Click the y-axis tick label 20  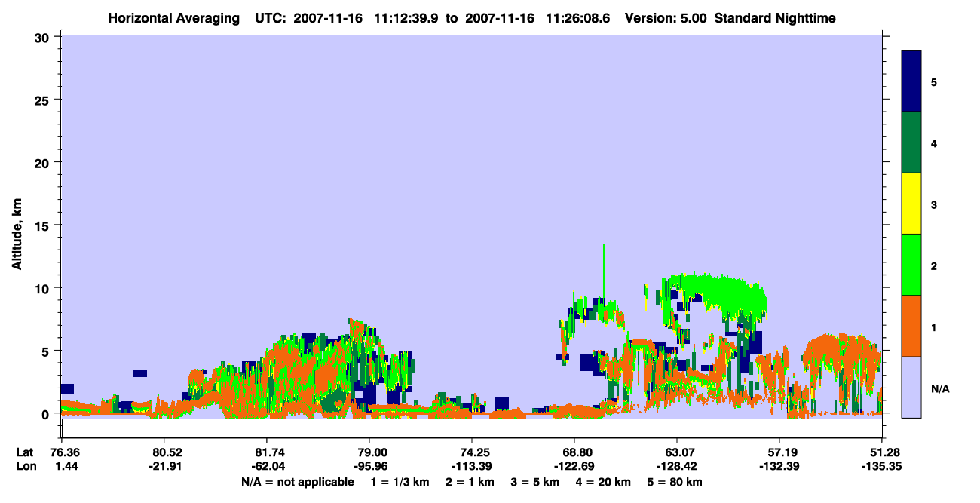point(44,162)
